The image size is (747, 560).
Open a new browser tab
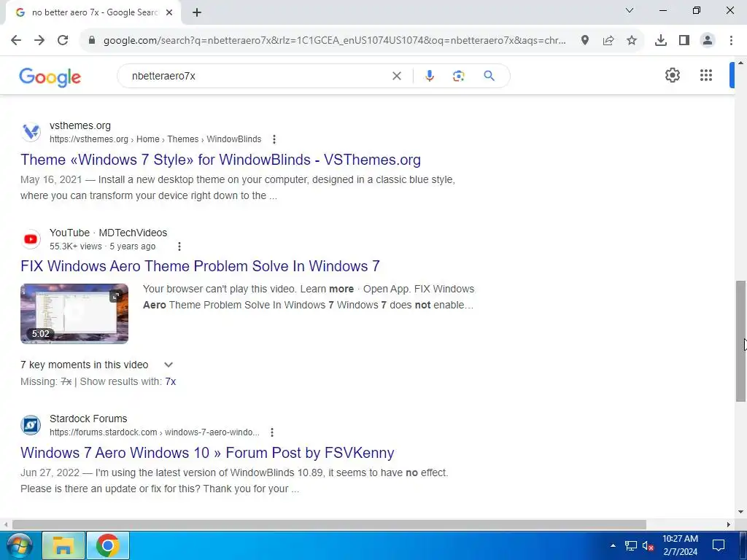pos(197,12)
